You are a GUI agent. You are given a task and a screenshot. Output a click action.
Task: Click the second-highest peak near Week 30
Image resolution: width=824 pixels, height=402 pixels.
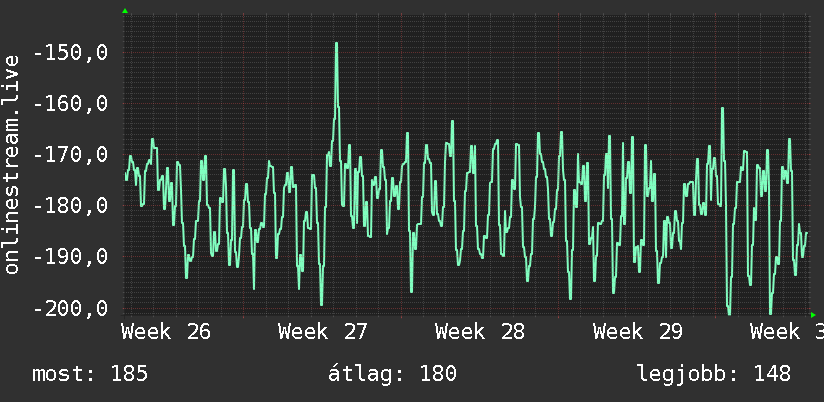click(x=723, y=109)
